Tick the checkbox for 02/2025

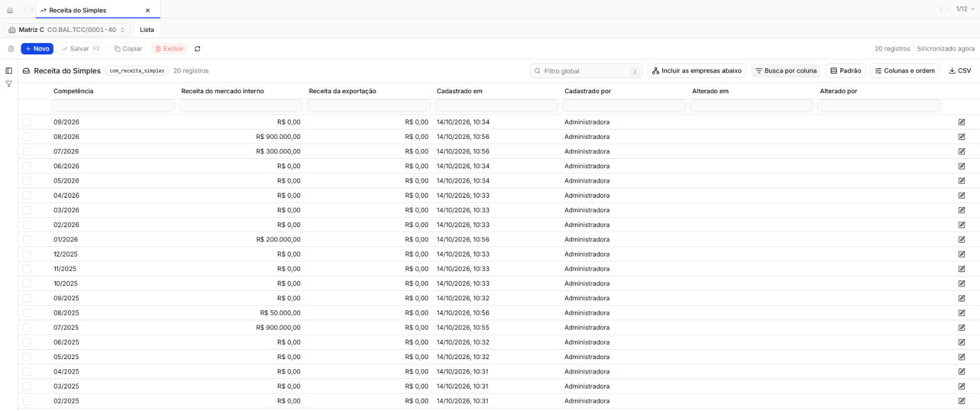point(27,401)
